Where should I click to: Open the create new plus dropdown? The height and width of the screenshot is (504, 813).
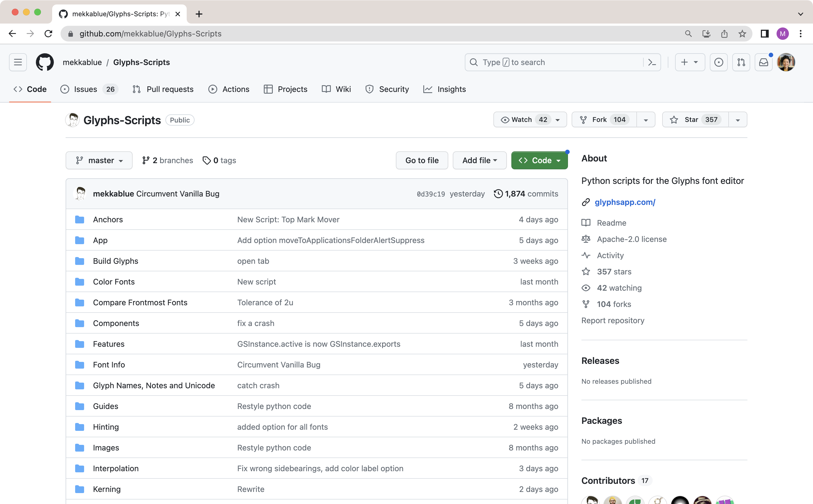(x=690, y=62)
